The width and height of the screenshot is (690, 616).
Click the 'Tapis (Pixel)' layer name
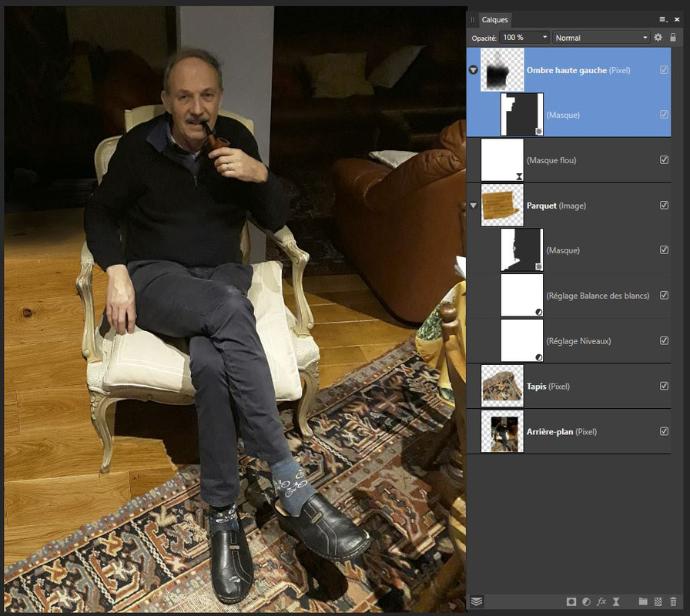tap(548, 387)
